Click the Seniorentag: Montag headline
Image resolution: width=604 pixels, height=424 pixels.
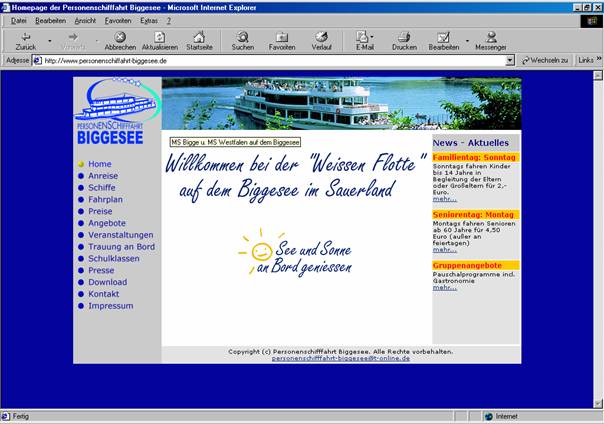pos(473,215)
